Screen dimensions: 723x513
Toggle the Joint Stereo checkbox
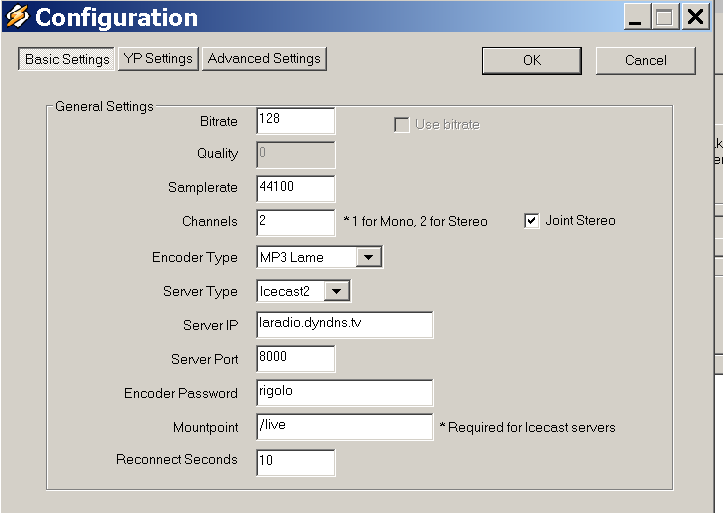[x=532, y=221]
